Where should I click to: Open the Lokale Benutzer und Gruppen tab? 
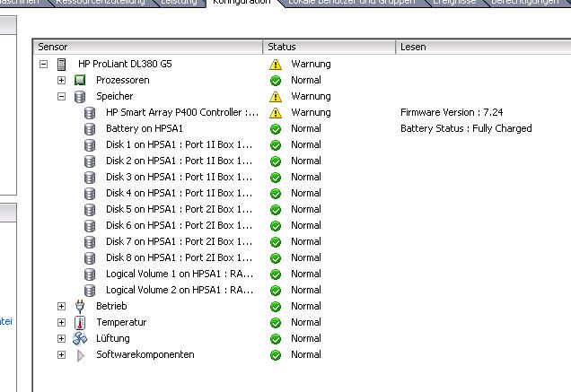click(351, 2)
